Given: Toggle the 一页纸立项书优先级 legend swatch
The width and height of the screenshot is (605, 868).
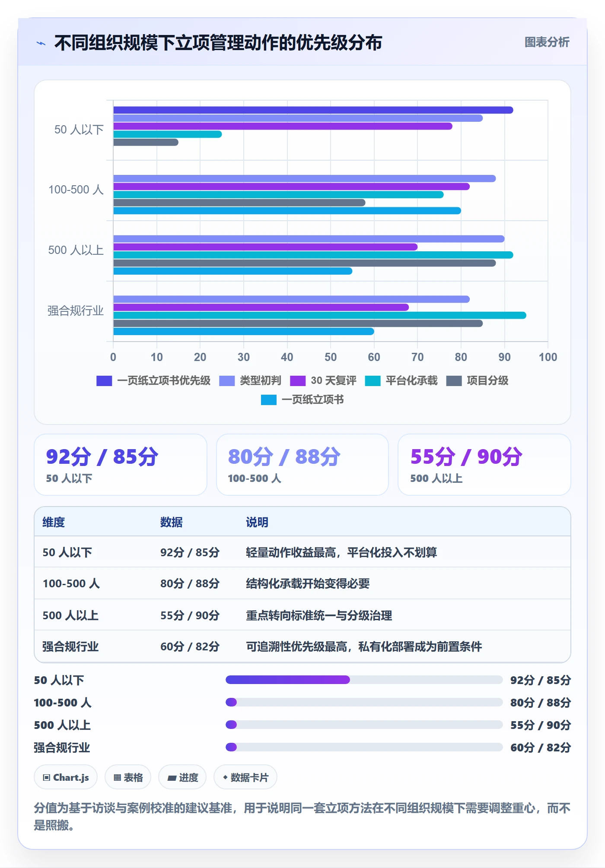Looking at the screenshot, I should (104, 380).
